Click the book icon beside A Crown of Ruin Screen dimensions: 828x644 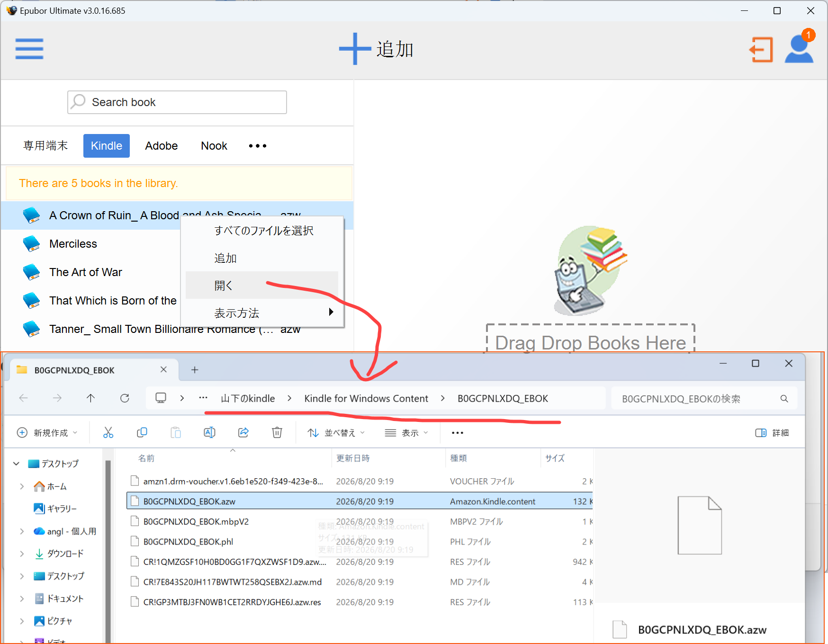pyautogui.click(x=32, y=215)
